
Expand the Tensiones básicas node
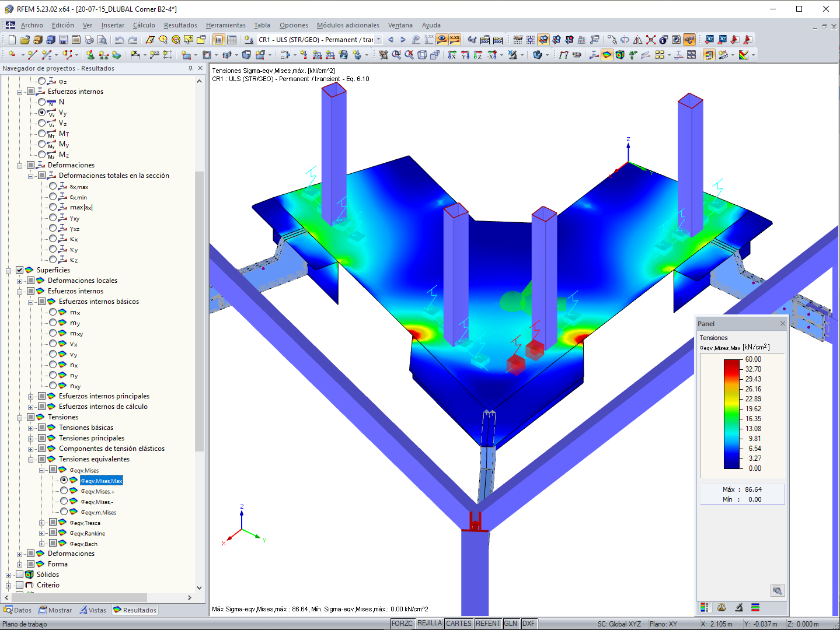pyautogui.click(x=31, y=428)
